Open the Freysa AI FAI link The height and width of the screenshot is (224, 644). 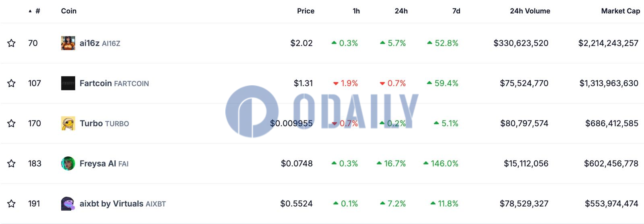[104, 164]
